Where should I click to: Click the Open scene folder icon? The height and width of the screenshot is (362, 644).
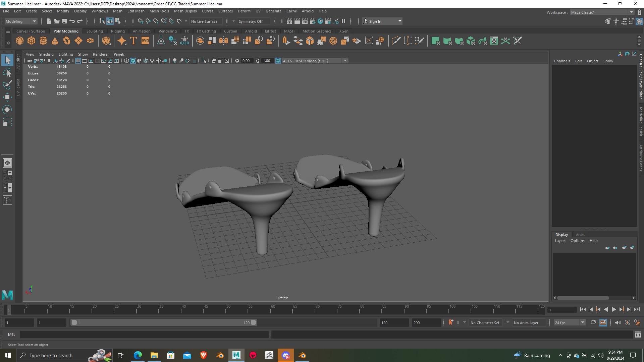click(x=57, y=21)
